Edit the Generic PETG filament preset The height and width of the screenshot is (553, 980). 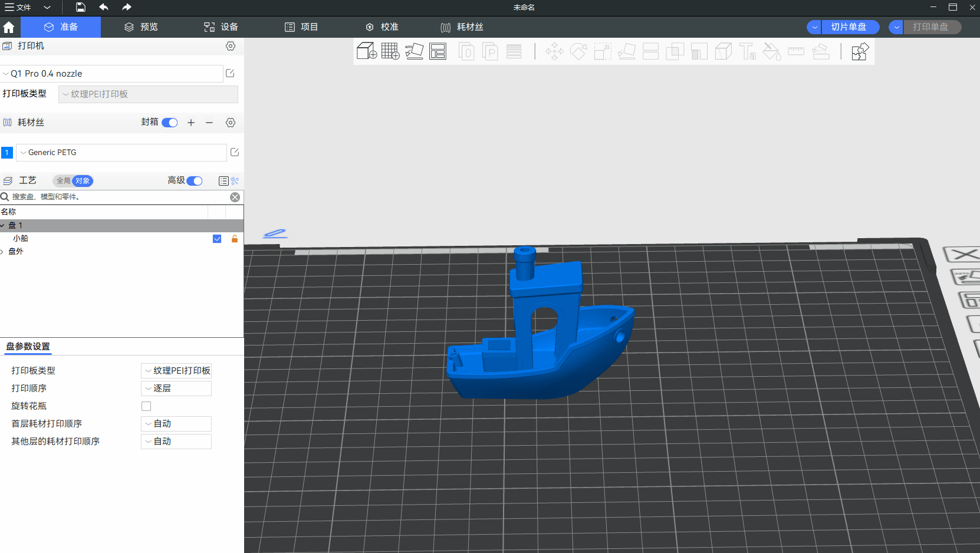pos(235,152)
